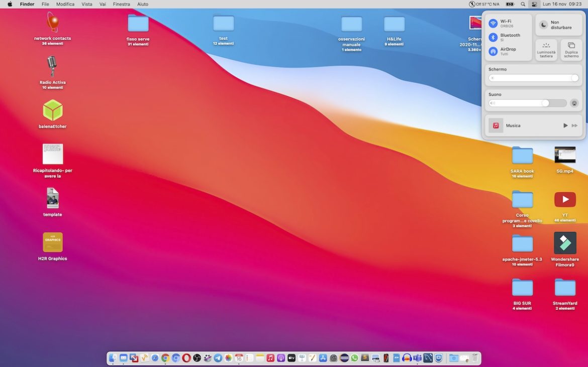Select the YT folder on the desktop
This screenshot has height=367, width=588.
(x=565, y=200)
